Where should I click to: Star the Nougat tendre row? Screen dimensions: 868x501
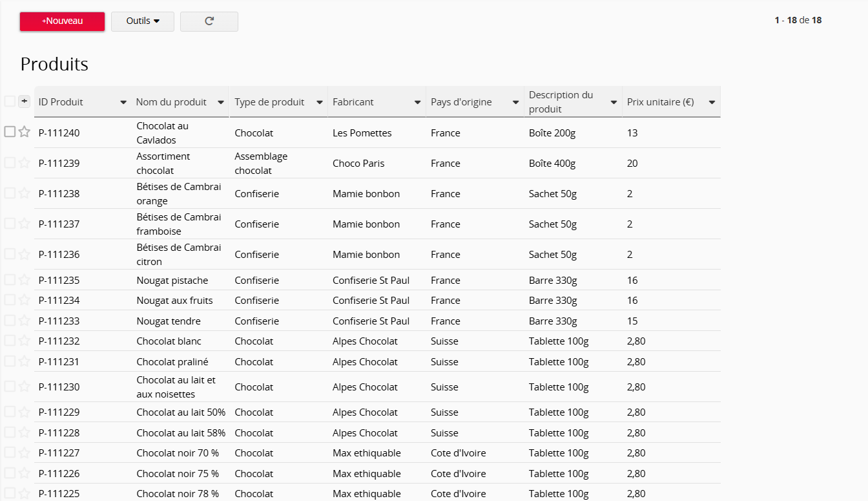(25, 321)
